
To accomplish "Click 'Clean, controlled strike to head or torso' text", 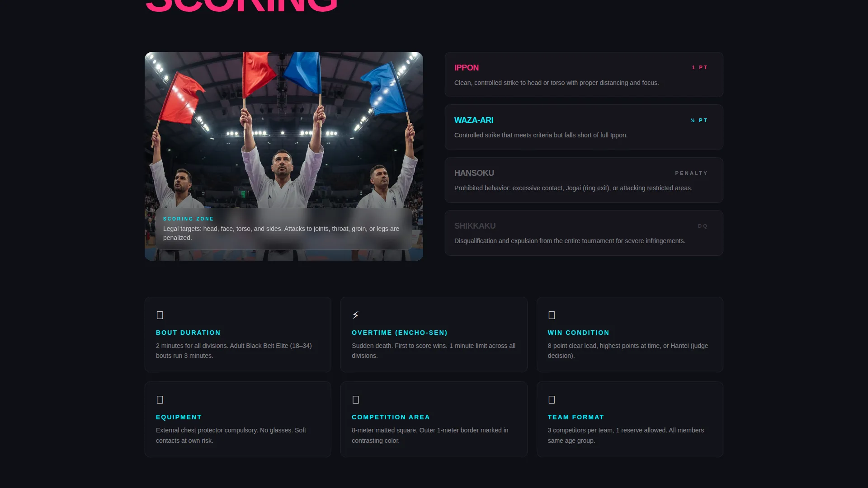I will pyautogui.click(x=557, y=83).
